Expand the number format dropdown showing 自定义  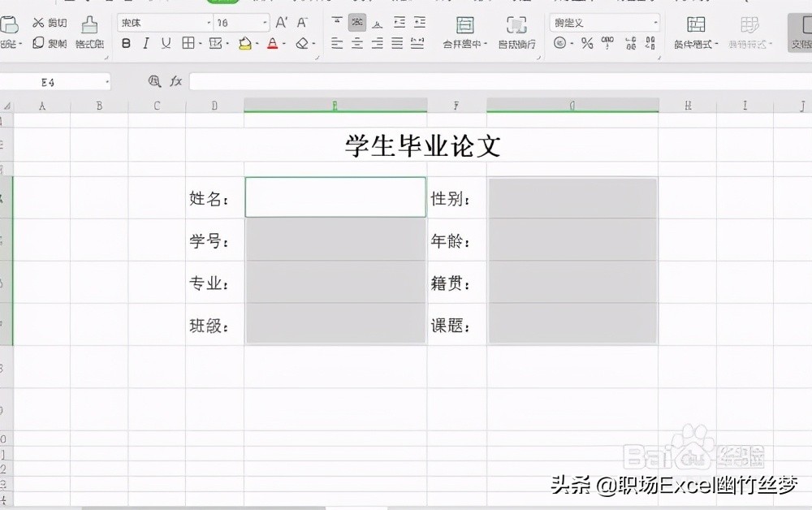click(656, 22)
